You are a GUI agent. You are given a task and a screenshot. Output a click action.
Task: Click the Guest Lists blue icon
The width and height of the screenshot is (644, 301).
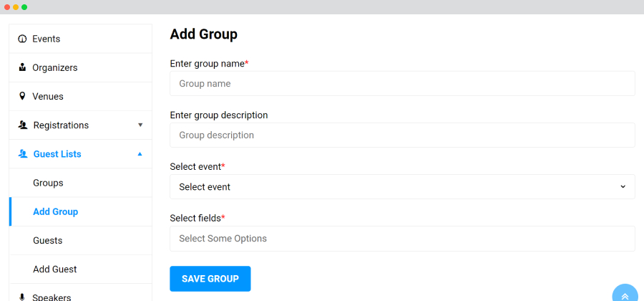23,154
